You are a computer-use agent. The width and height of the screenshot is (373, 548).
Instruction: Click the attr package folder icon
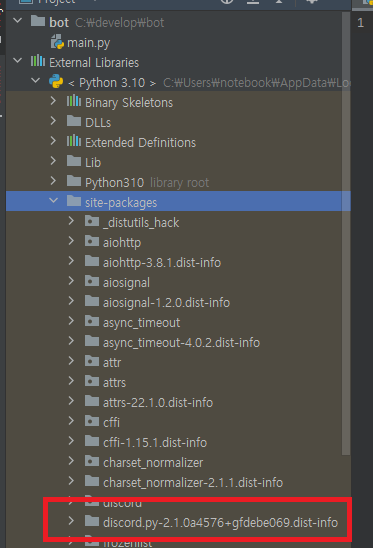(x=92, y=361)
